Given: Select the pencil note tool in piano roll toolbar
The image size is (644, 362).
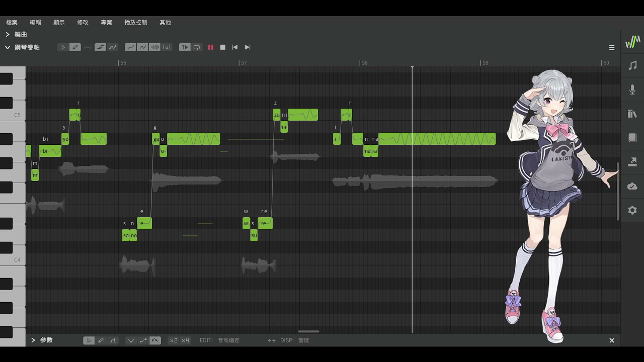Looking at the screenshot, I should 75,47.
